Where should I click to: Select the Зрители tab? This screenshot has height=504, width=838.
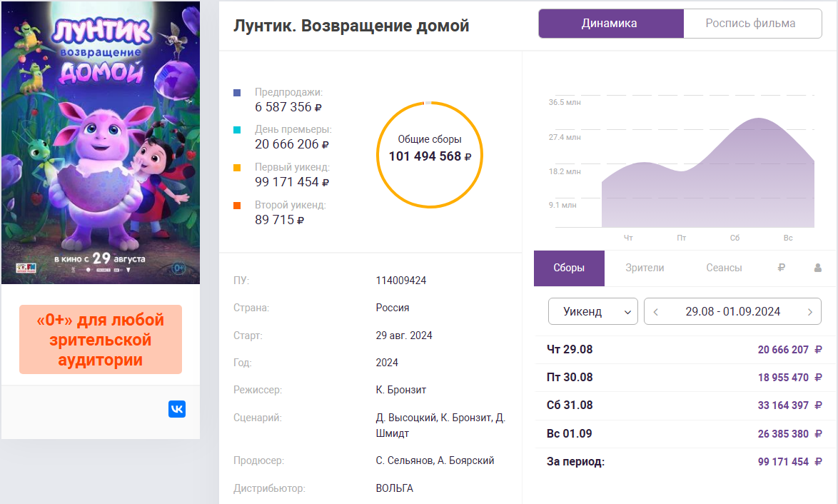[x=645, y=268]
